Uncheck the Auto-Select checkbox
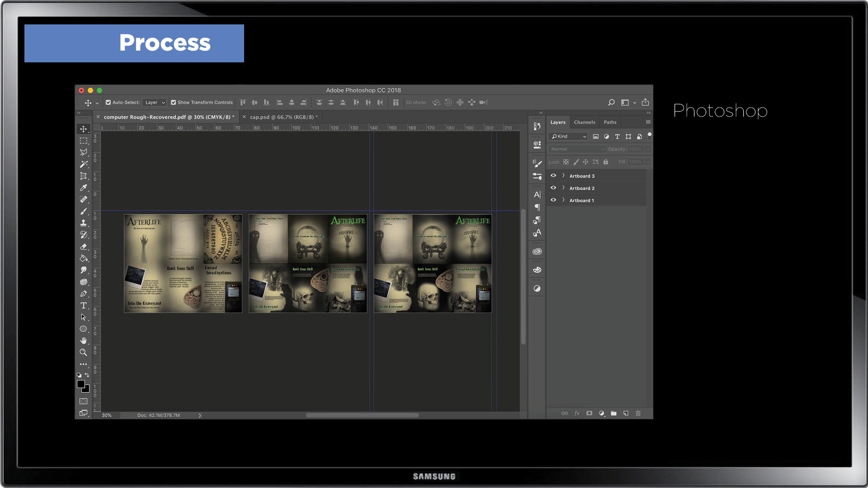Image resolution: width=868 pixels, height=488 pixels. (108, 103)
